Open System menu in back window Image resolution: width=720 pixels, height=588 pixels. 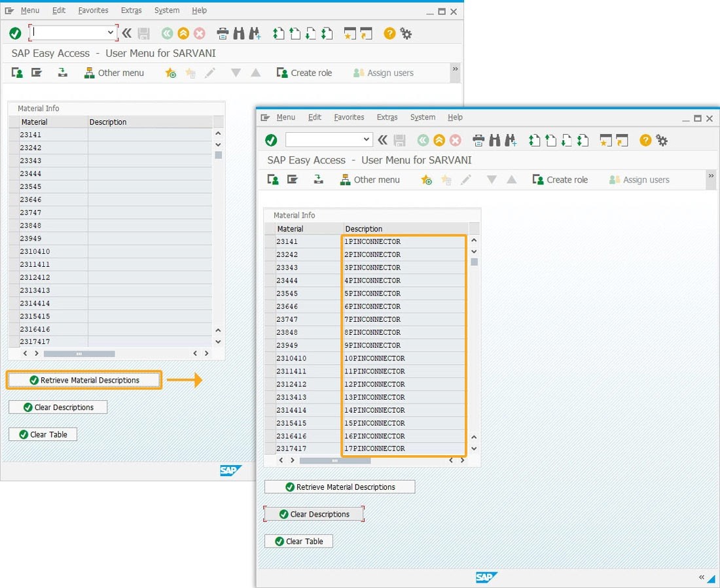(167, 10)
